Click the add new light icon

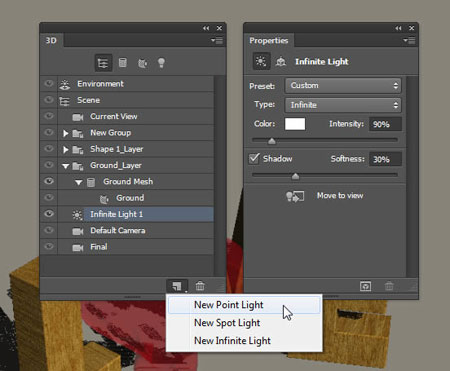tap(177, 286)
